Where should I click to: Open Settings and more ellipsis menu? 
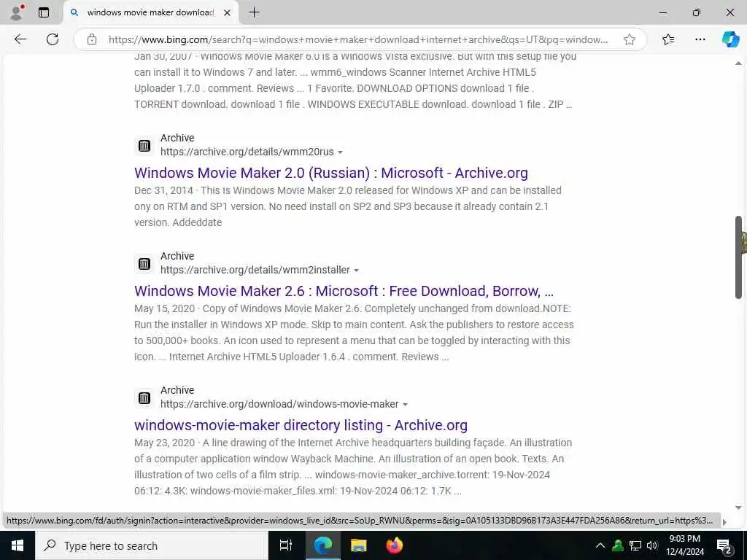pyautogui.click(x=700, y=39)
